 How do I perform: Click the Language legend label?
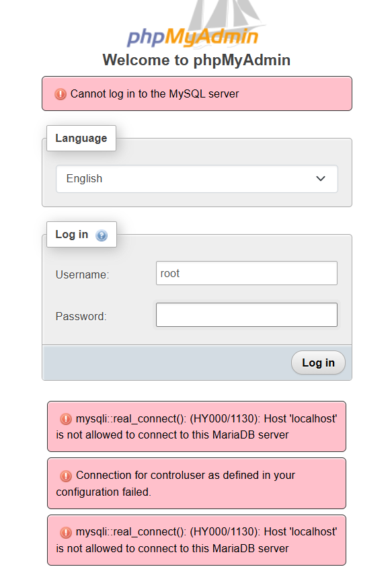tap(81, 138)
